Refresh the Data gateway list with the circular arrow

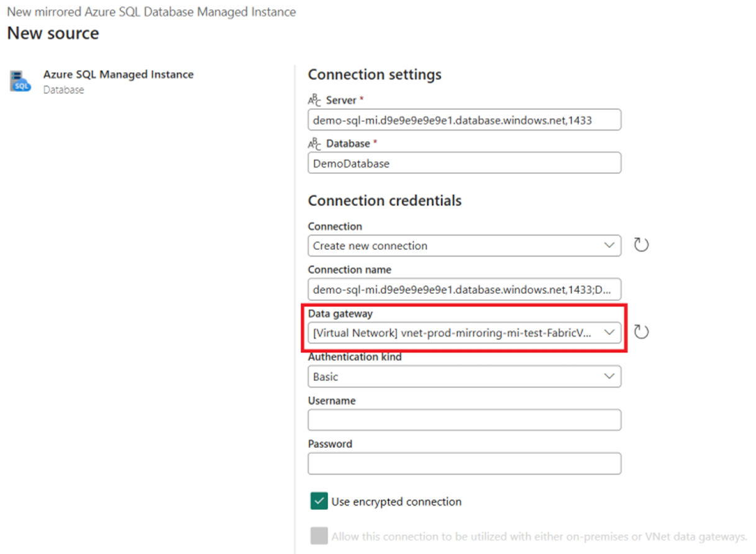point(641,332)
